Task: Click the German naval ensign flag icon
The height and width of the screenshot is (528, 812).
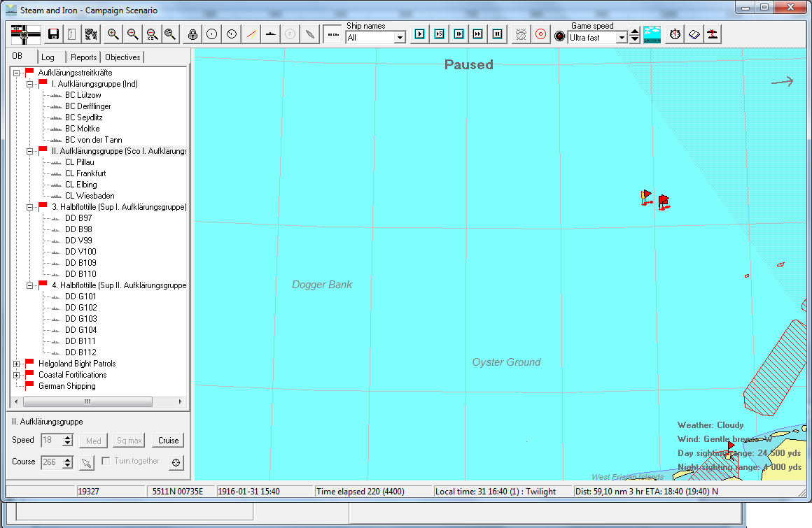Action: coord(25,35)
